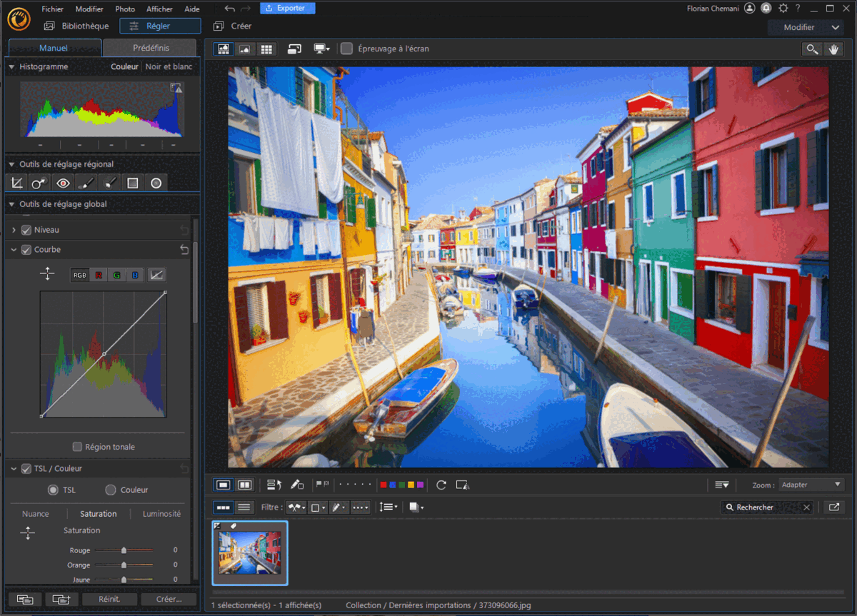This screenshot has height=616, width=857.
Task: Open the Exporter function in the title bar
Action: tap(287, 8)
